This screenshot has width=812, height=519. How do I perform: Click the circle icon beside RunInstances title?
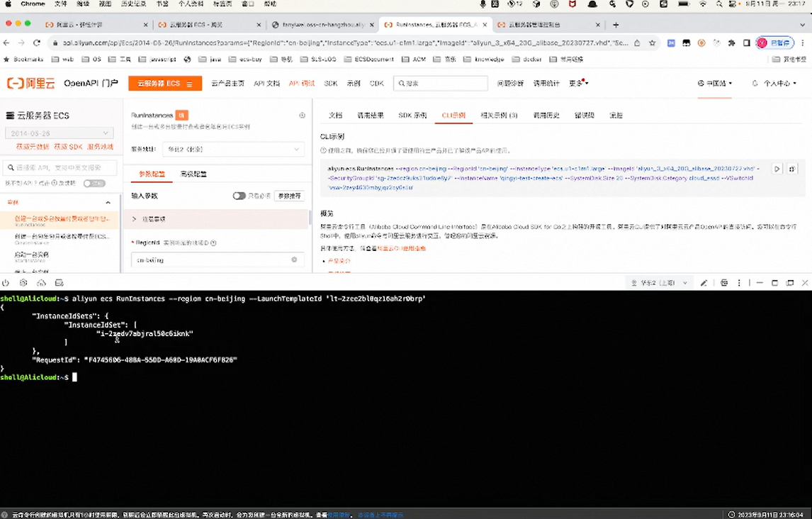point(302,115)
